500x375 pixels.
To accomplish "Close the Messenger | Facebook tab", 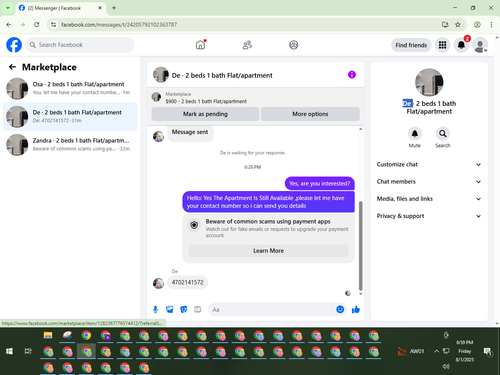I will [100, 8].
